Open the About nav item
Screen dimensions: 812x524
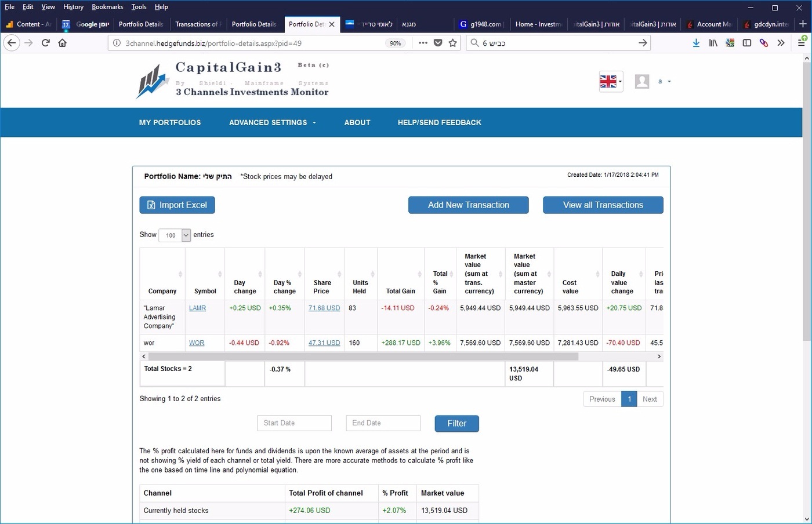[x=357, y=122]
